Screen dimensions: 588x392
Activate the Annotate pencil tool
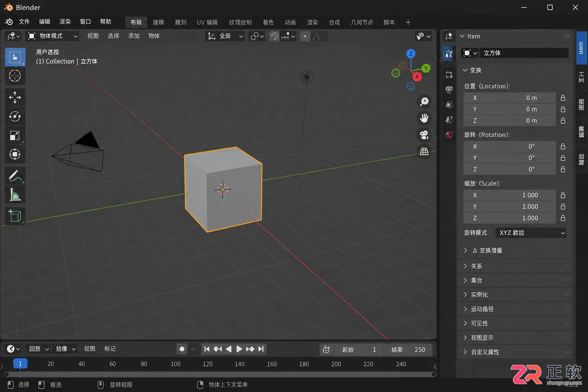[x=15, y=176]
